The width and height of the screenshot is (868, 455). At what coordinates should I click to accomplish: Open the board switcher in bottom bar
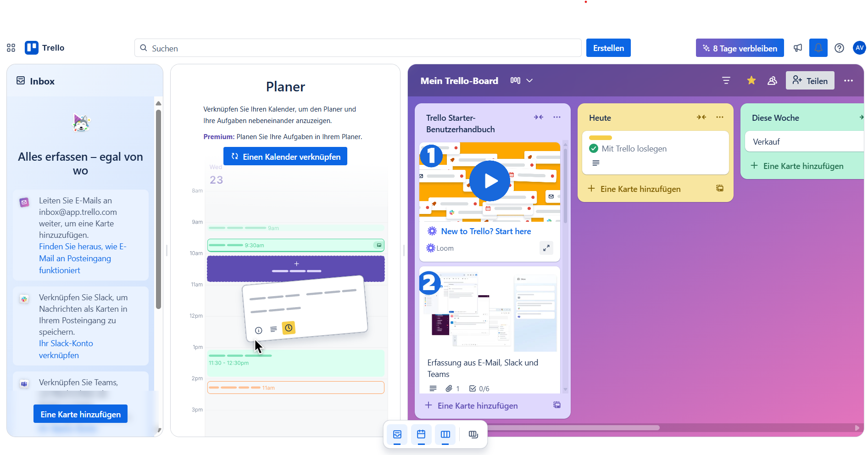coord(473,434)
